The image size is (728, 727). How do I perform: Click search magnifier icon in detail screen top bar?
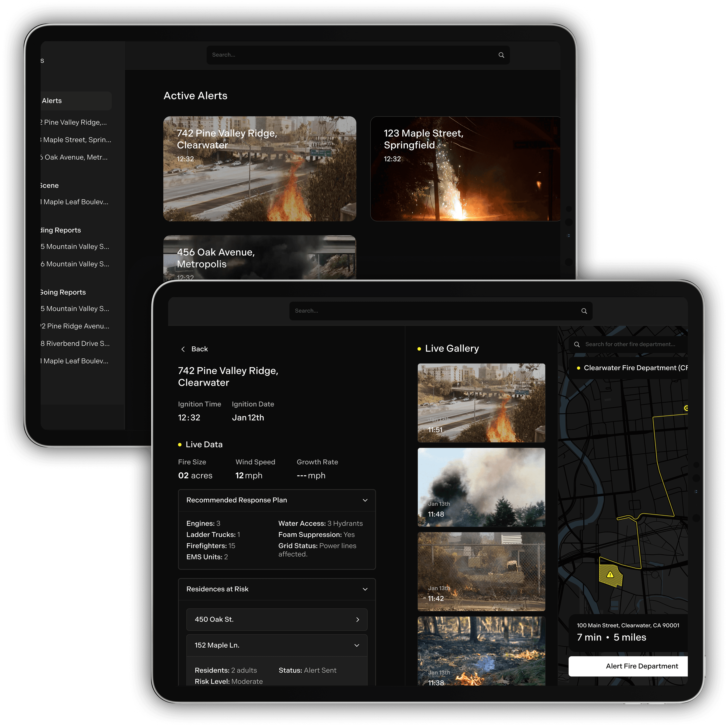(584, 311)
